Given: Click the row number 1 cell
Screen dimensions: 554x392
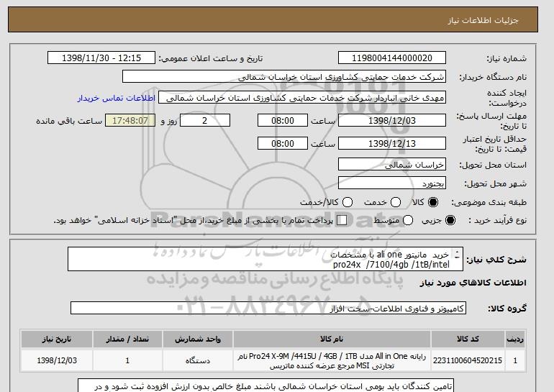Looking at the screenshot, I should [515, 360].
